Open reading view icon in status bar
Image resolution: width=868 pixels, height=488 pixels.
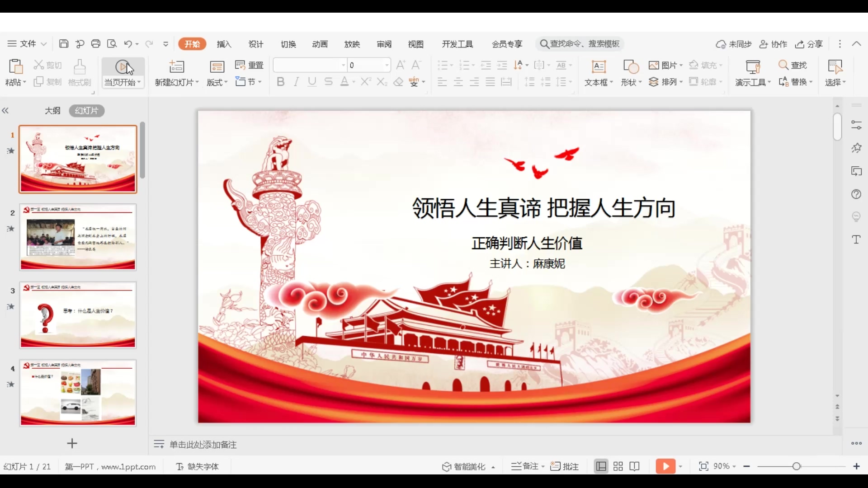[635, 466]
